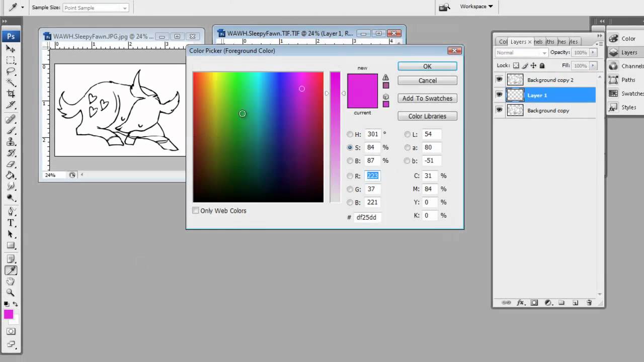Click the Quick Mask mode icon
This screenshot has height=362, width=644.
11,331
